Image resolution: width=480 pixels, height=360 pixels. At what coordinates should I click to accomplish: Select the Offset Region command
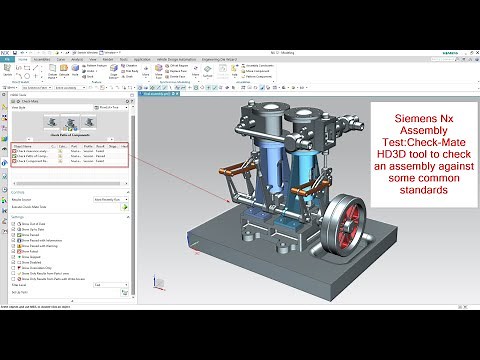pyautogui.click(x=177, y=66)
